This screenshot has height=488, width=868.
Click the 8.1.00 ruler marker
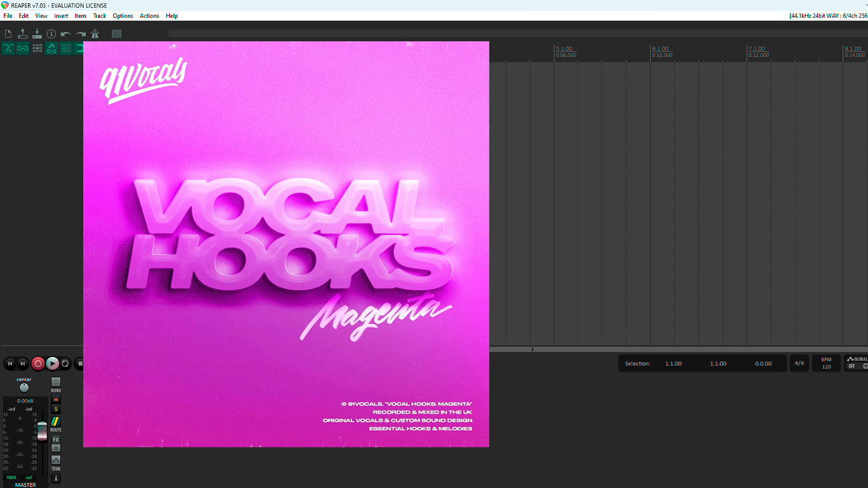pos(853,49)
